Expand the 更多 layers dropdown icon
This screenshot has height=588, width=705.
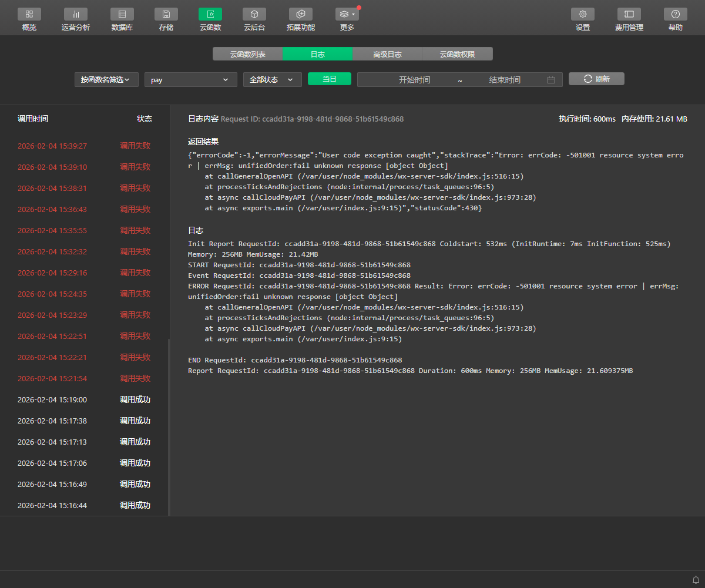click(x=347, y=14)
